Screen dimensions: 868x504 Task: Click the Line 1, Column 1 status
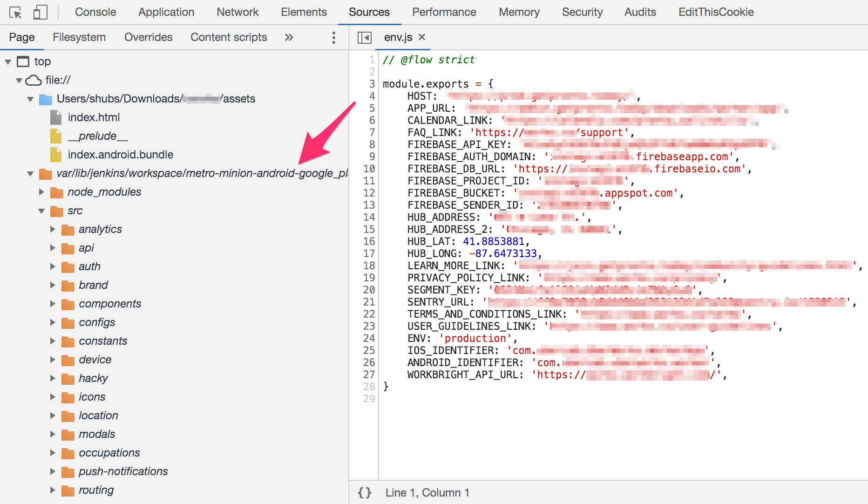coord(427,493)
